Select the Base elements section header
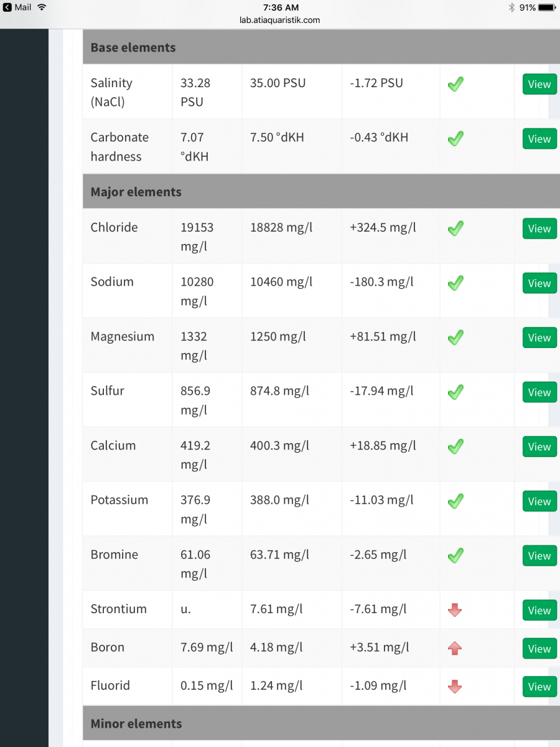The width and height of the screenshot is (560, 747). click(321, 47)
